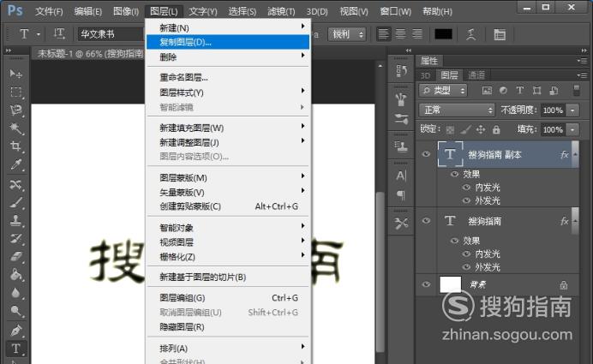Lock layer position
The height and width of the screenshot is (364, 593).
click(481, 129)
